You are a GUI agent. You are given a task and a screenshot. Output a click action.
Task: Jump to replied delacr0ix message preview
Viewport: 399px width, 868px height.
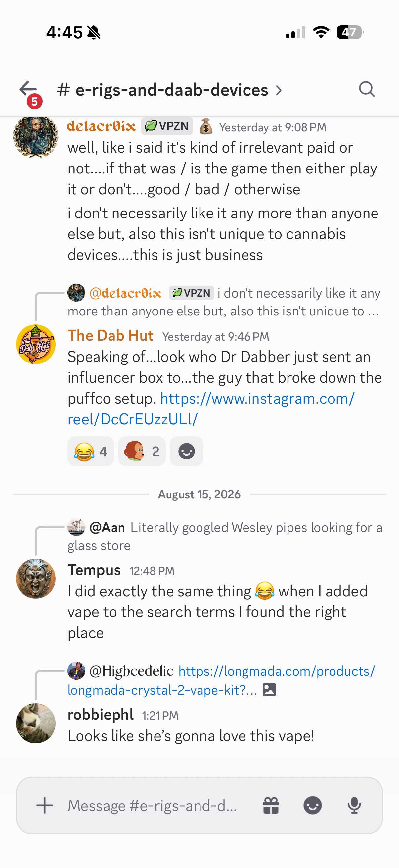pyautogui.click(x=224, y=302)
